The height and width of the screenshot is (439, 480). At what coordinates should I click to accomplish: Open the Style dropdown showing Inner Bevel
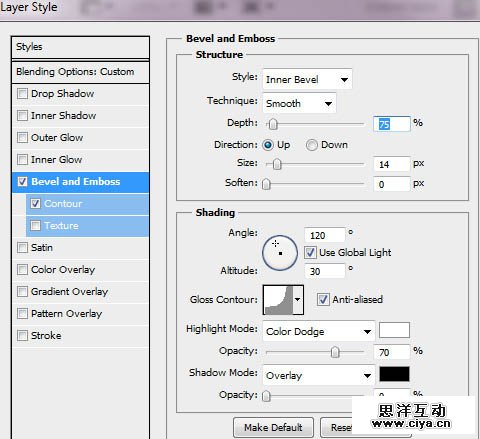307,79
